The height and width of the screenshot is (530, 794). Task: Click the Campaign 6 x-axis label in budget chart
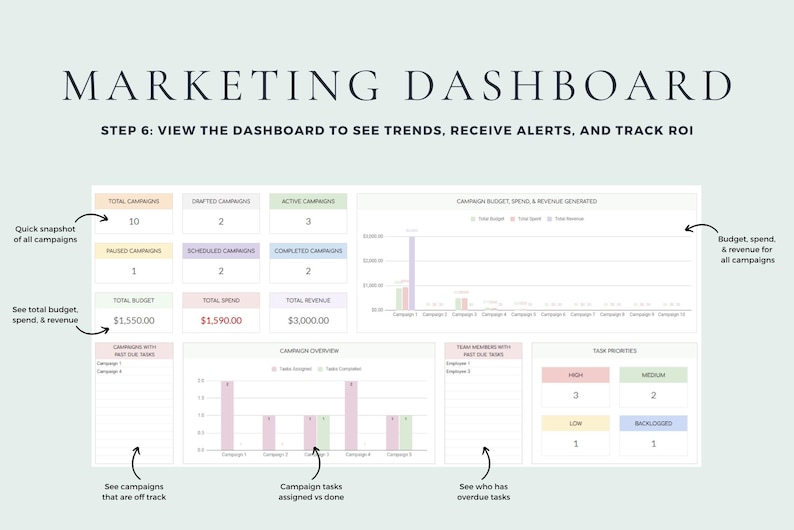pos(553,314)
